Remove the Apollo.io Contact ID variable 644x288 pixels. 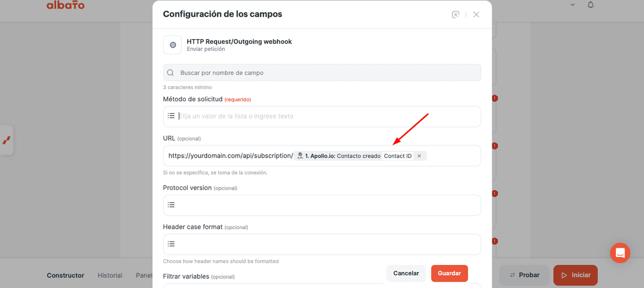(420, 156)
